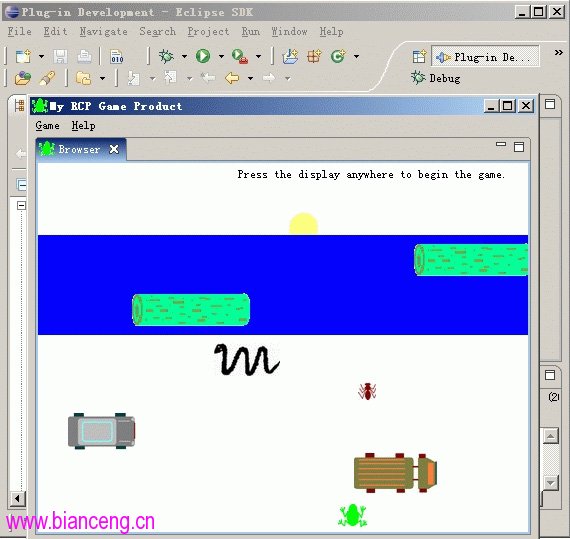Screen dimensions: 570x539
Task: Maximize the Browser view panel
Action: 519,147
